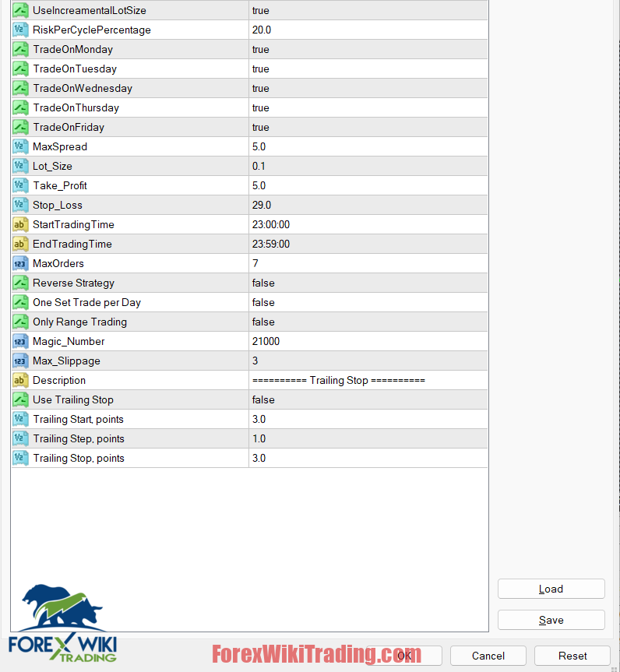Open the TradeOnFriday true value dropdown
This screenshot has height=672, width=620.
pos(368,127)
